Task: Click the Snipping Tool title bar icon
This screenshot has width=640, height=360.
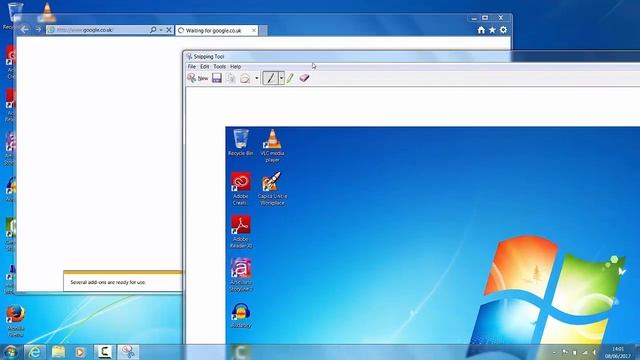Action: point(189,56)
